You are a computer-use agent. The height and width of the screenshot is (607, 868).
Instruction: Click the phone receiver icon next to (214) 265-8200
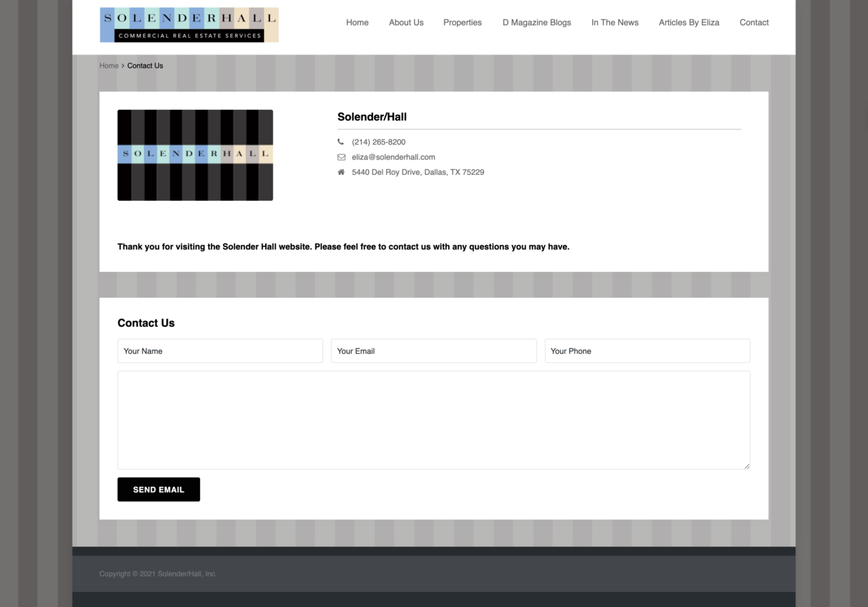coord(341,142)
